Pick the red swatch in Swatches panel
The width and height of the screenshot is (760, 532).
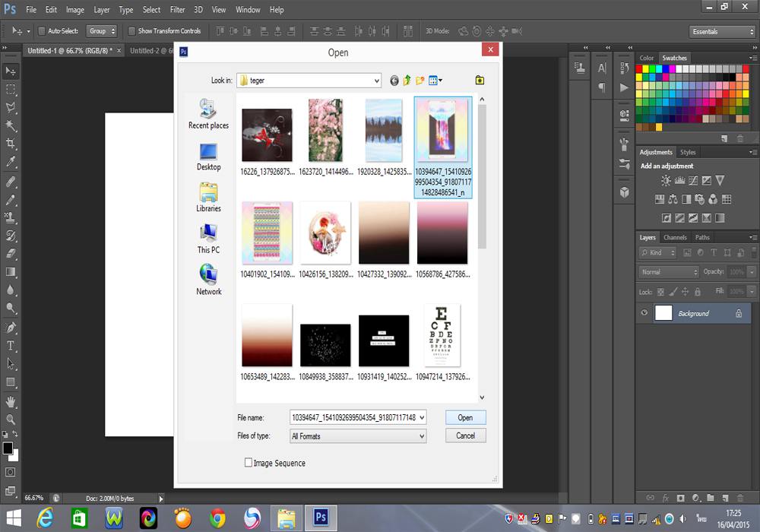pyautogui.click(x=641, y=69)
